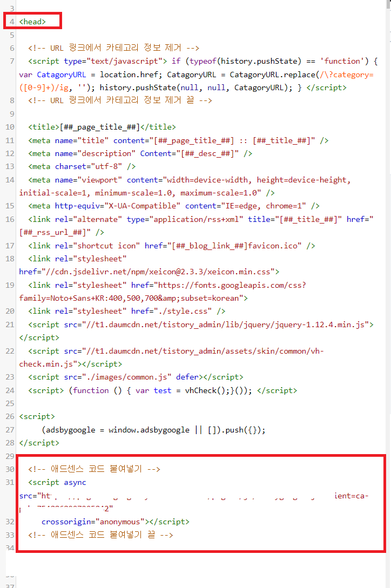Click the jquery-1.12.4.min.js script line
Image resolution: width=391 pixels, height=588 pixels.
(201, 325)
